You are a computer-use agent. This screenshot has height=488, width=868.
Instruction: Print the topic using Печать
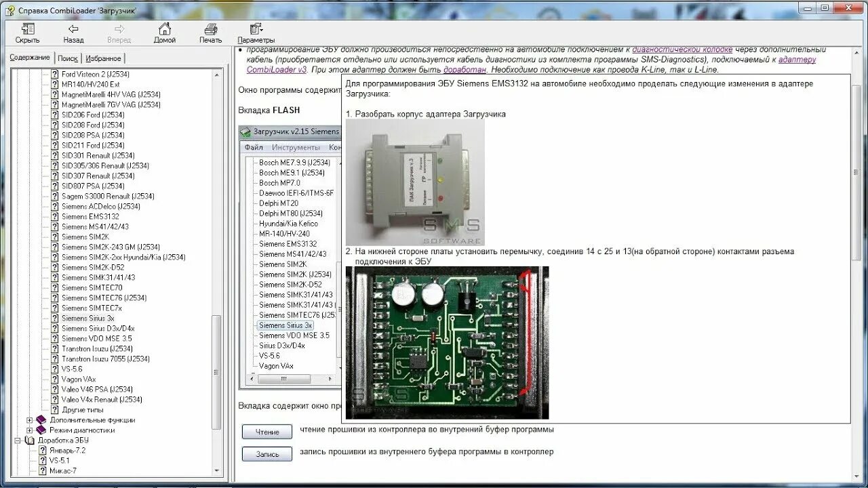pos(211,33)
